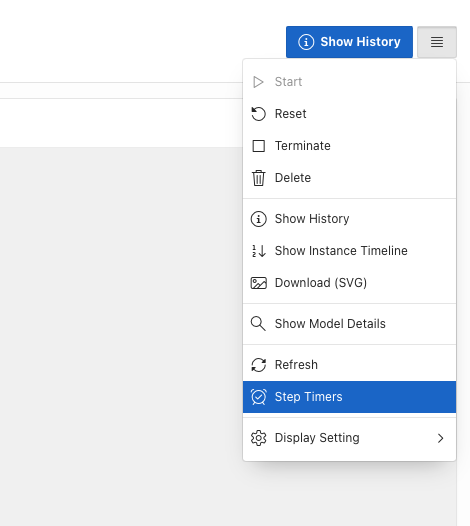Click the Delete trash can icon
This screenshot has width=470, height=526.
click(258, 178)
